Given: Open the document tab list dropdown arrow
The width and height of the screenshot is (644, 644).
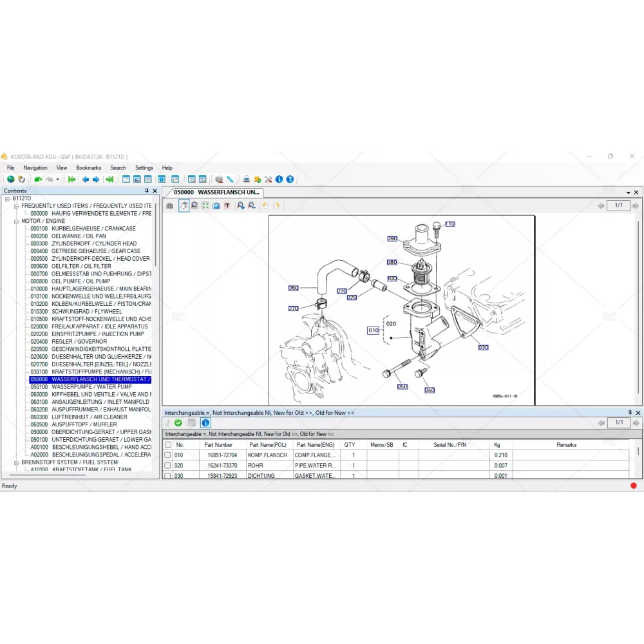Looking at the screenshot, I should pyautogui.click(x=629, y=193).
